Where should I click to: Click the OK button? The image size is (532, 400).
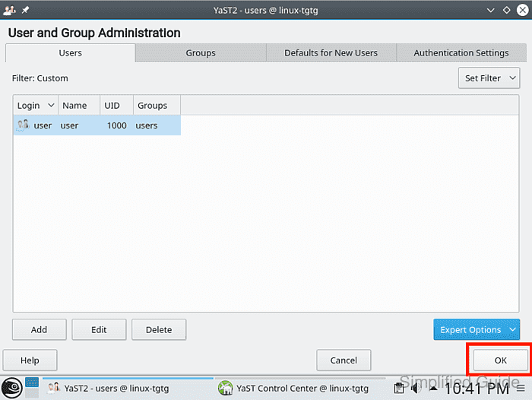[x=500, y=360]
